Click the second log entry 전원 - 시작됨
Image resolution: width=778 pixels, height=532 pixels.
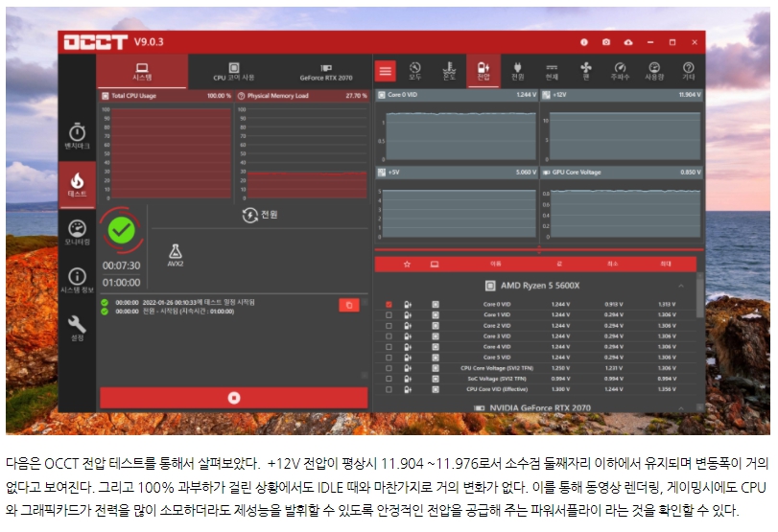tap(189, 312)
